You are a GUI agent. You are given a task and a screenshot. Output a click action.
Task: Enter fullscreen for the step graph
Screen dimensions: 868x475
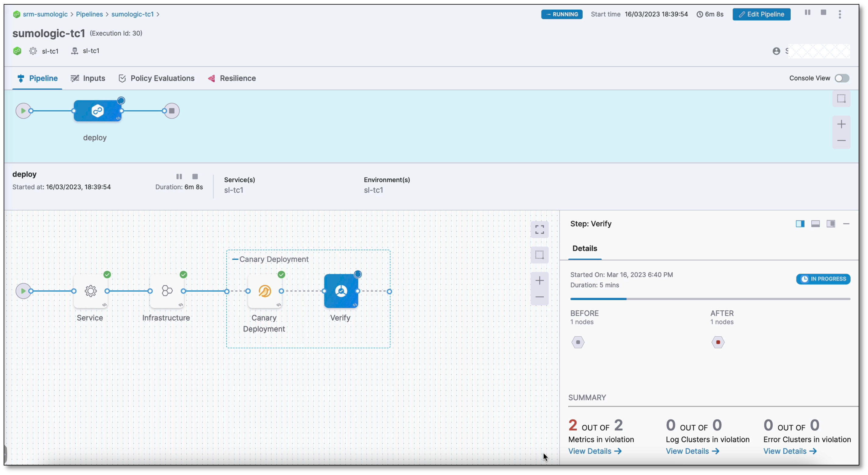tap(539, 229)
